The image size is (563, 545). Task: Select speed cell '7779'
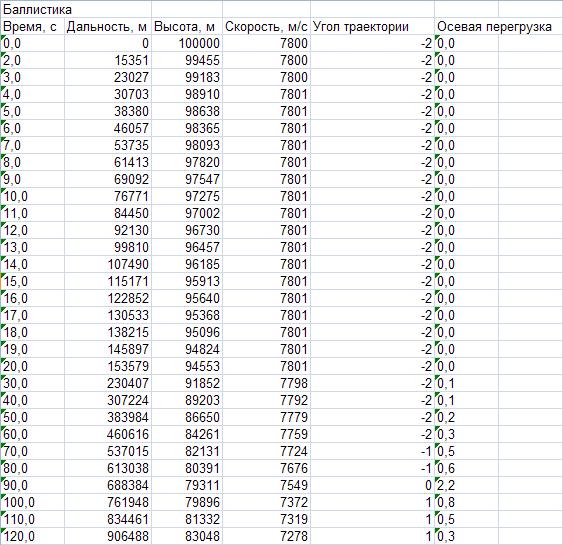coord(266,418)
